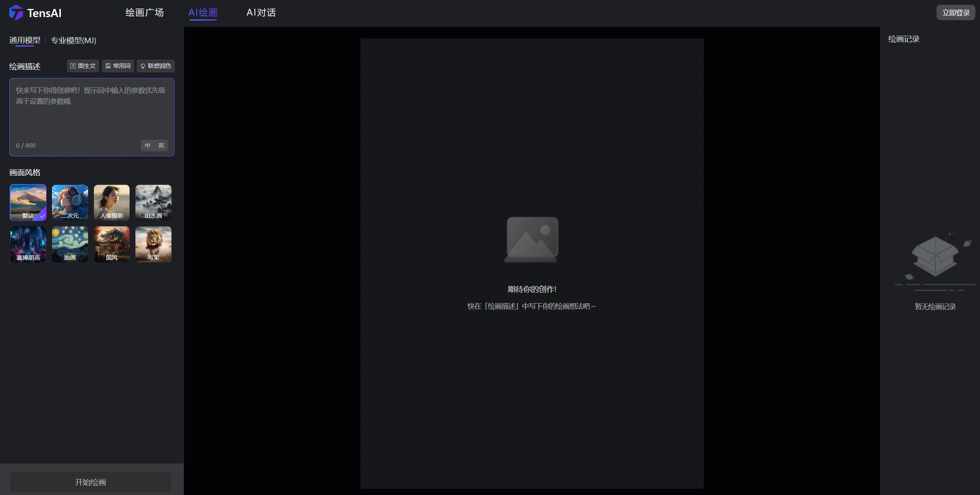Choose the 赛博朋克 style thumbnail
The height and width of the screenshot is (495, 980).
[28, 244]
